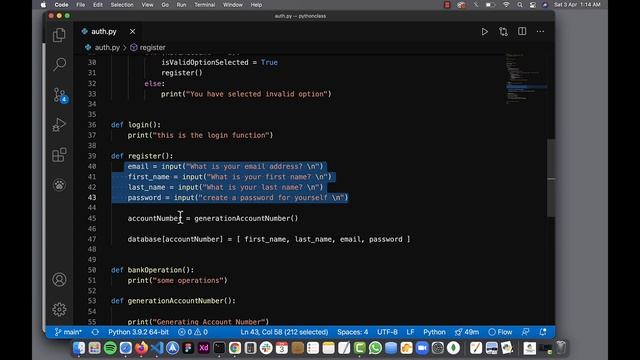
Task: Open Visual Studio Code in the Dock
Action: tap(157, 348)
